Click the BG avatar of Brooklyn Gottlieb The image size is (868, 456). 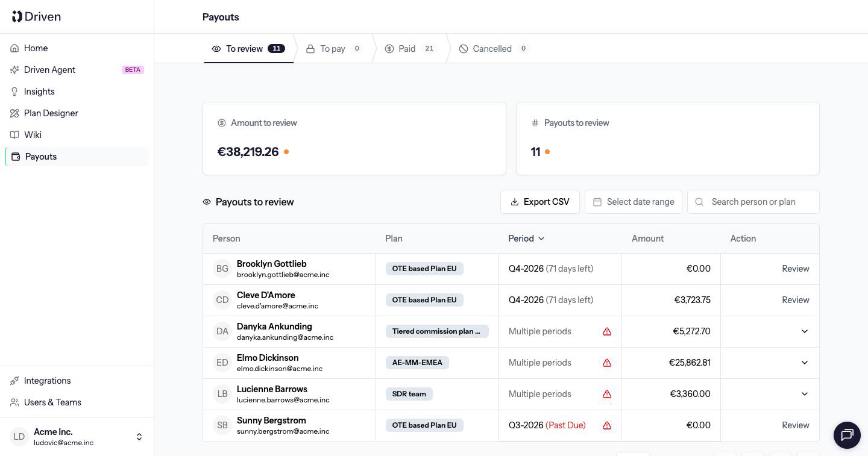(222, 269)
